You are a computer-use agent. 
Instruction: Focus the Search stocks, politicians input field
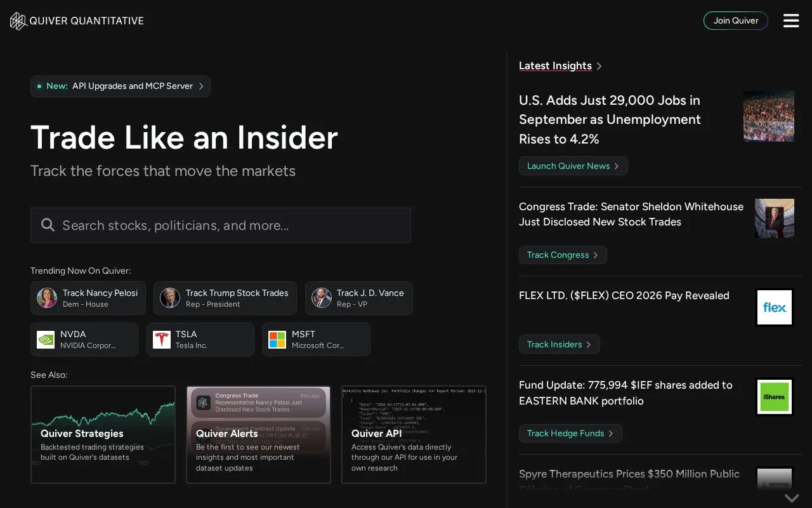point(221,225)
